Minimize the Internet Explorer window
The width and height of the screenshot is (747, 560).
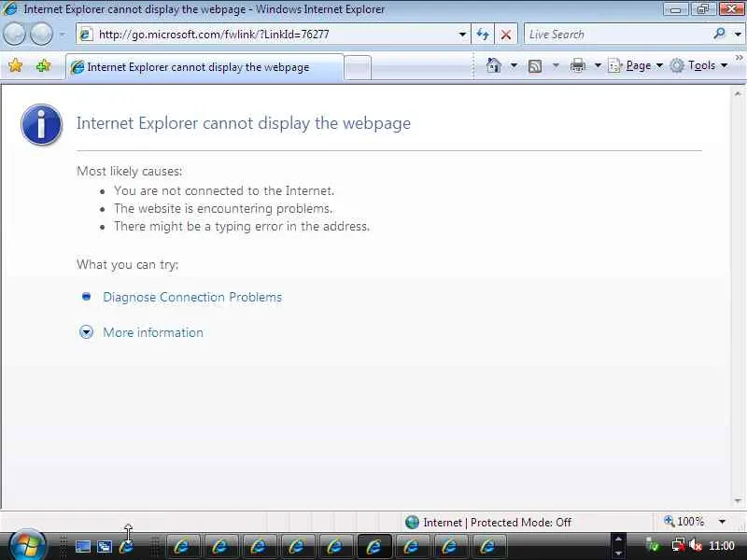pos(674,9)
